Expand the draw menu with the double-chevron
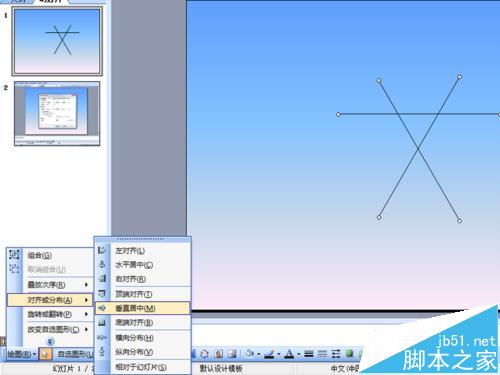This screenshot has width=500, height=375. coord(50,341)
